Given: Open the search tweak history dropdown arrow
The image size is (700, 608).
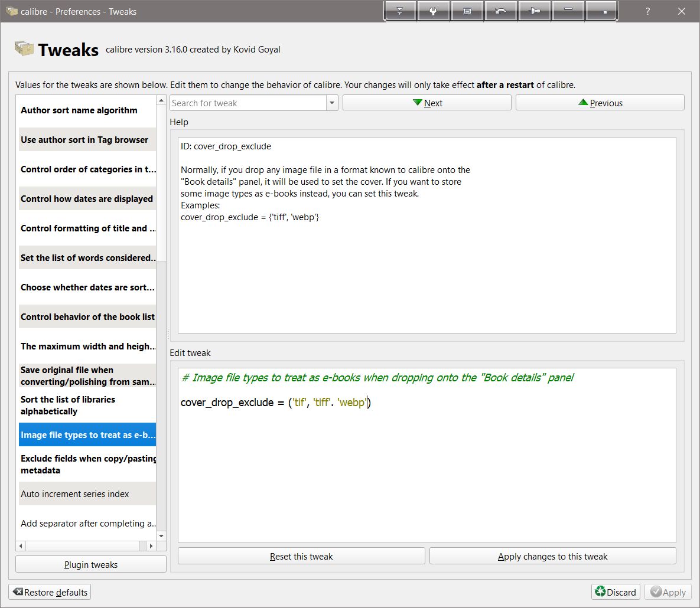Looking at the screenshot, I should tap(332, 103).
